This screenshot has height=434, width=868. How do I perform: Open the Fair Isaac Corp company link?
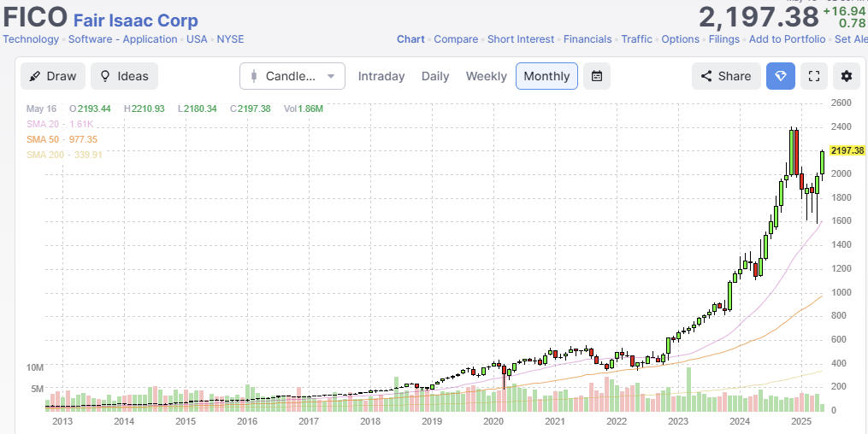[136, 21]
